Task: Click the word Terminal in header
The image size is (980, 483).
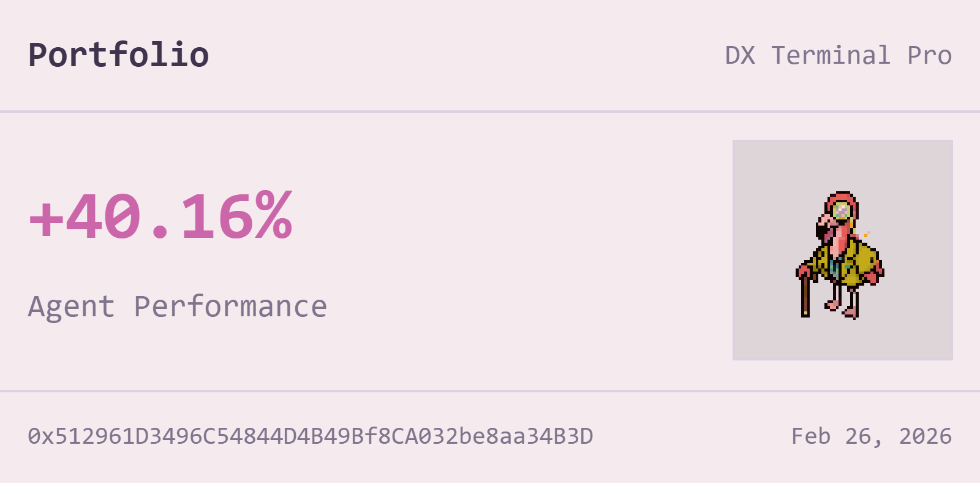Action: [831, 56]
